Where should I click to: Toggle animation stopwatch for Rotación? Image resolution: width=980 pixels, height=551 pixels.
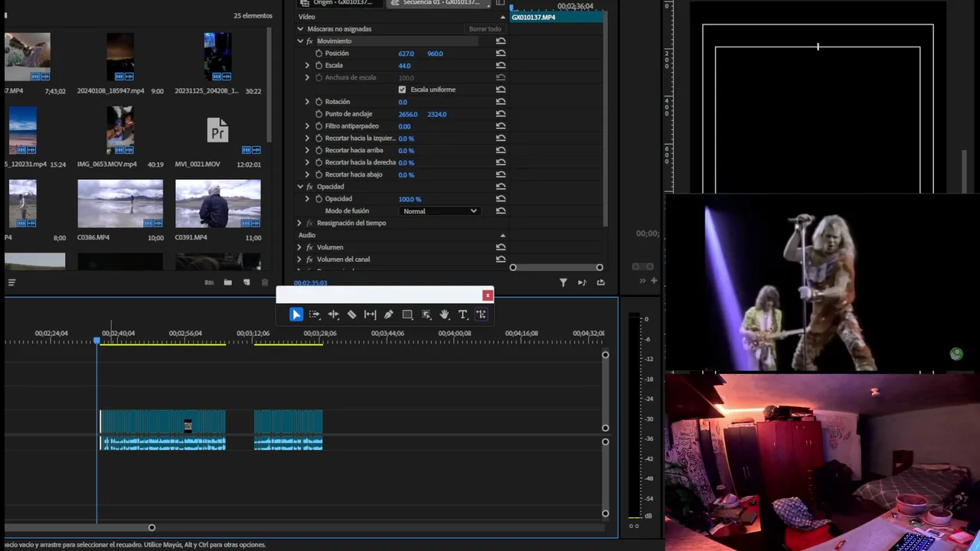[x=318, y=102]
